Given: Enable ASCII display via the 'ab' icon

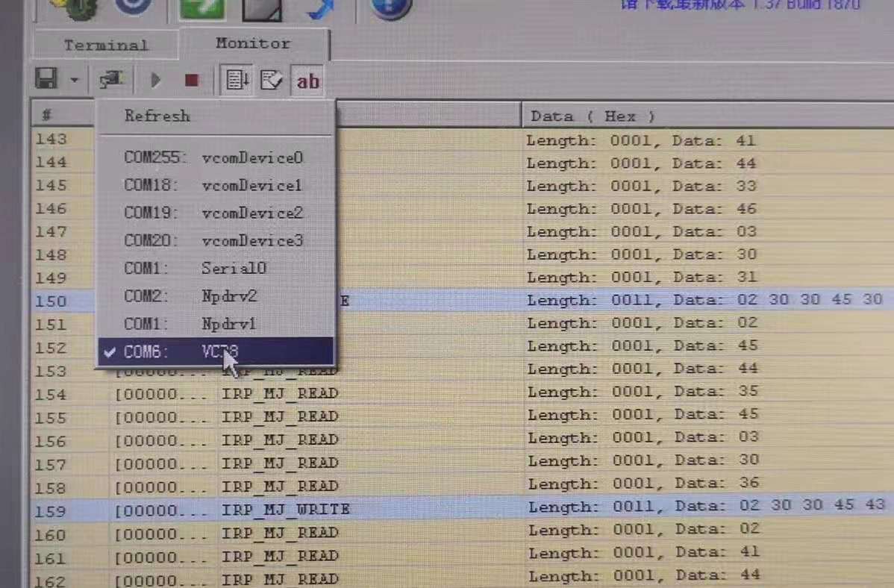Looking at the screenshot, I should point(307,79).
